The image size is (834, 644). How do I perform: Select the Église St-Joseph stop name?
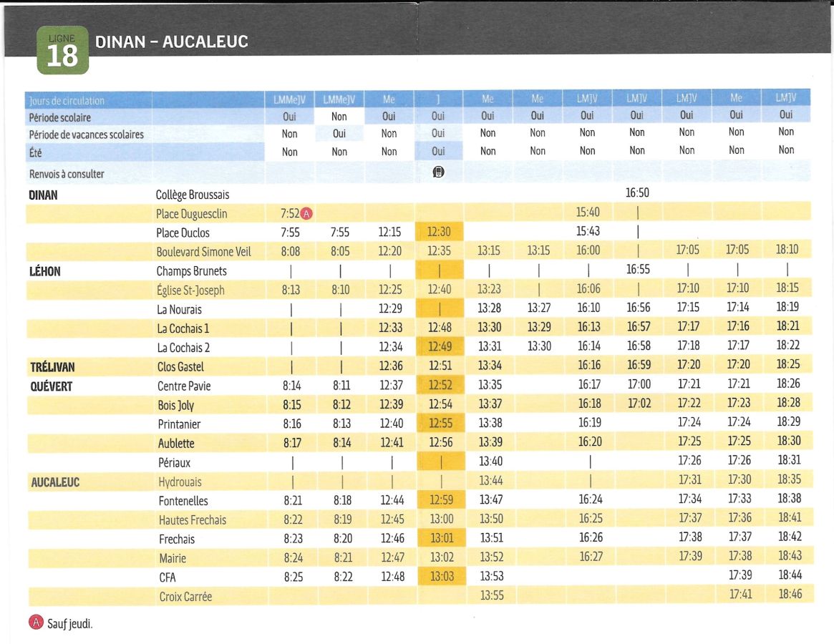click(190, 291)
